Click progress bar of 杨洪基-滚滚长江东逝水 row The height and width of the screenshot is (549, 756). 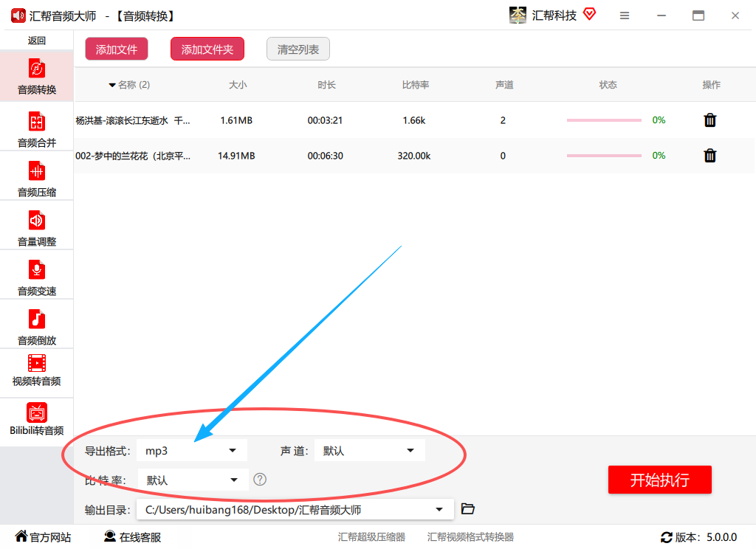click(x=604, y=120)
